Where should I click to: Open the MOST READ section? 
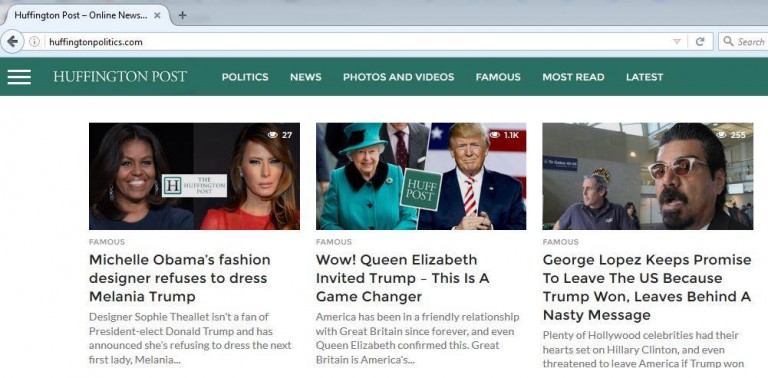[x=573, y=77]
